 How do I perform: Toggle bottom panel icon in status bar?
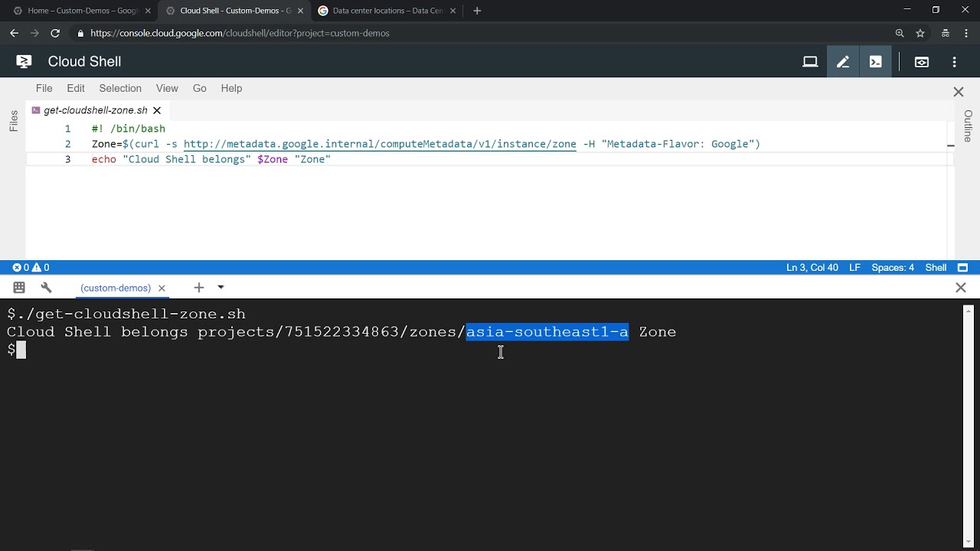(x=963, y=268)
